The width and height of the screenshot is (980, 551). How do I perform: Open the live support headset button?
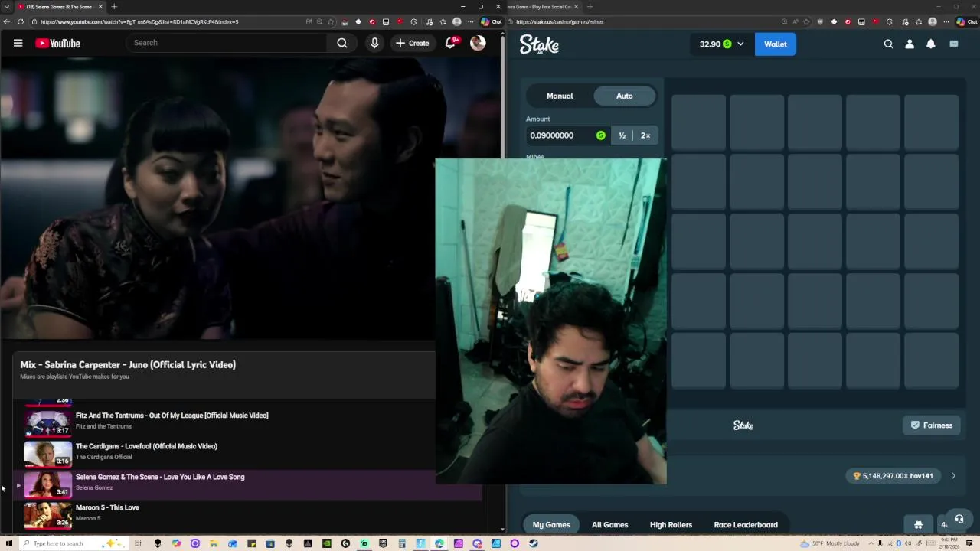point(959,520)
